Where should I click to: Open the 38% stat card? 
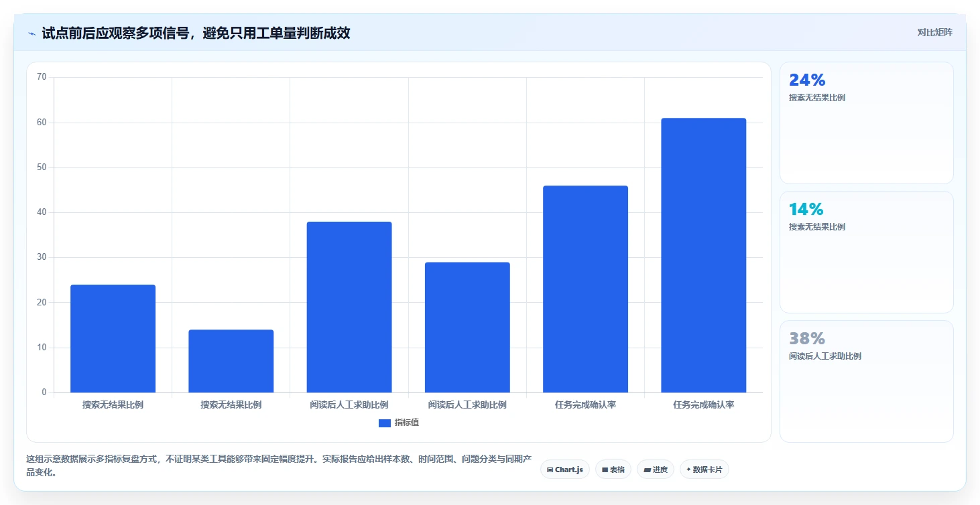[x=866, y=381]
